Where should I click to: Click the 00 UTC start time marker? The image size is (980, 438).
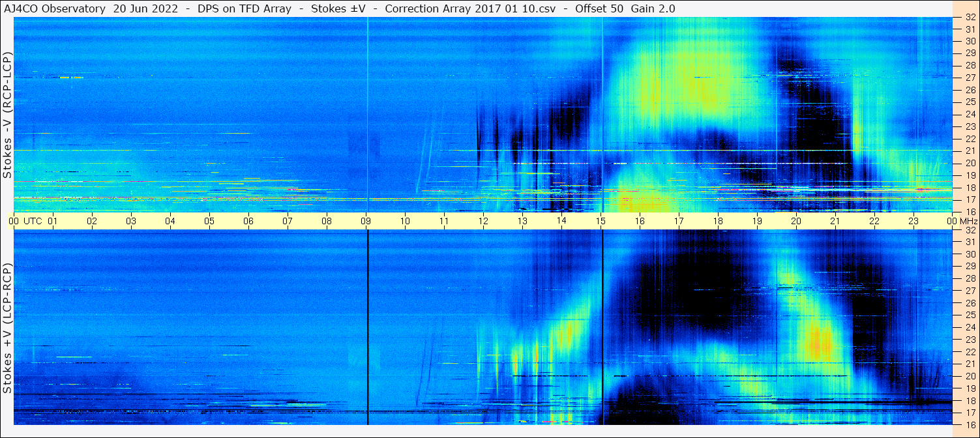[x=25, y=221]
